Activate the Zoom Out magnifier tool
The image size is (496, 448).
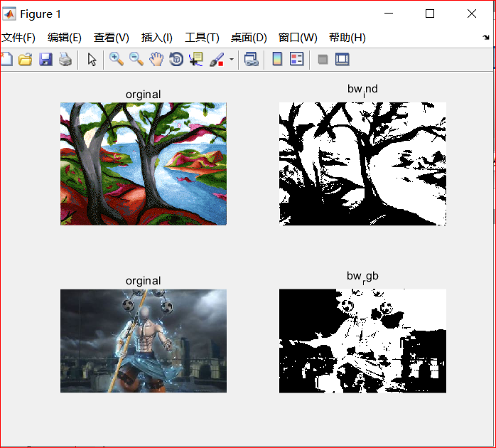click(136, 59)
